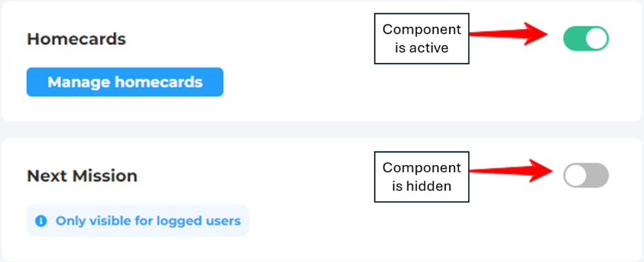The image size is (644, 262).
Task: Click the "Only visible for logged users" notice
Action: coord(148,221)
